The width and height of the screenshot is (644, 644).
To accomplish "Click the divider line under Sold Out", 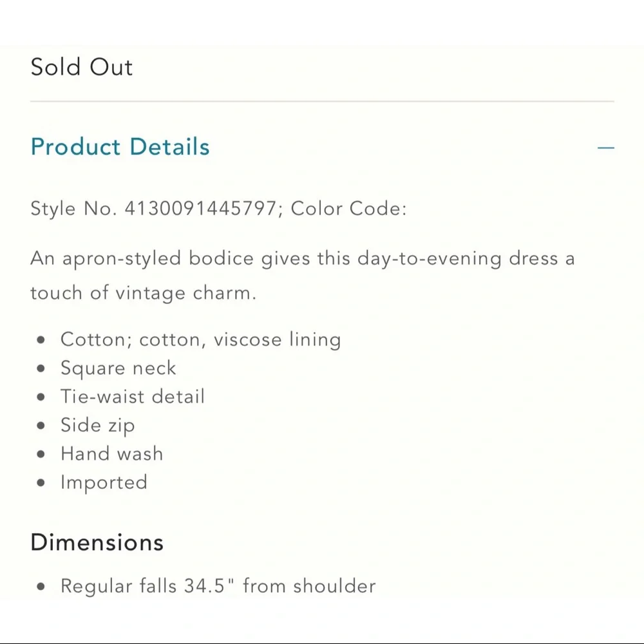I will click(x=322, y=100).
